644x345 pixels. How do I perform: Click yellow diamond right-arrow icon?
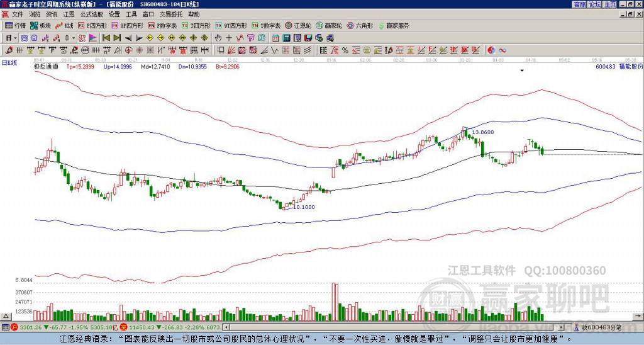pos(160,38)
